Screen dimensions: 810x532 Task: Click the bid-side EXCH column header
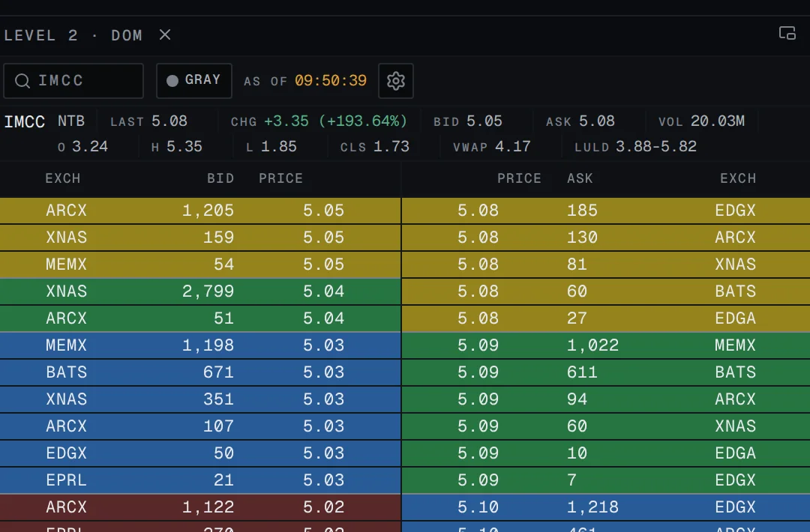(63, 178)
